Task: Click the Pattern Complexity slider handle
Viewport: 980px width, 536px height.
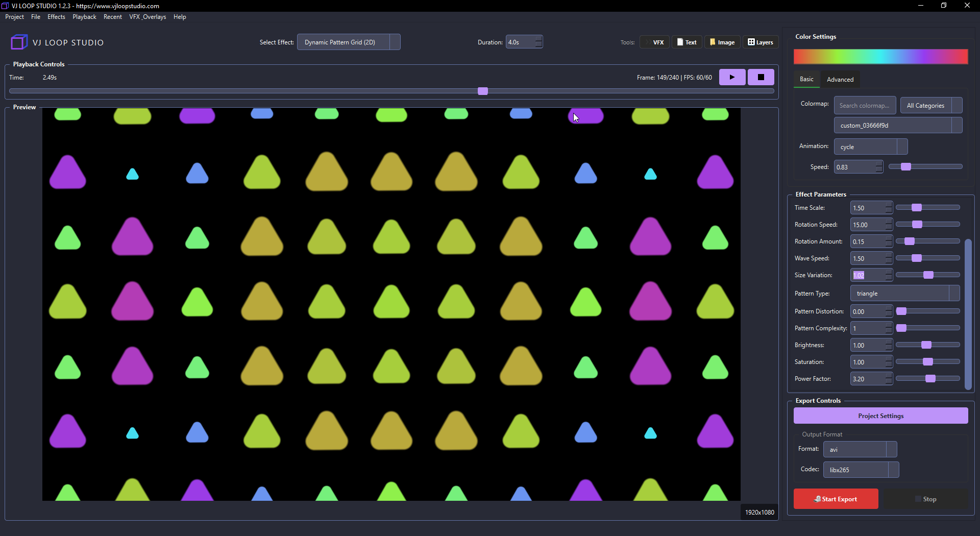Action: [901, 328]
